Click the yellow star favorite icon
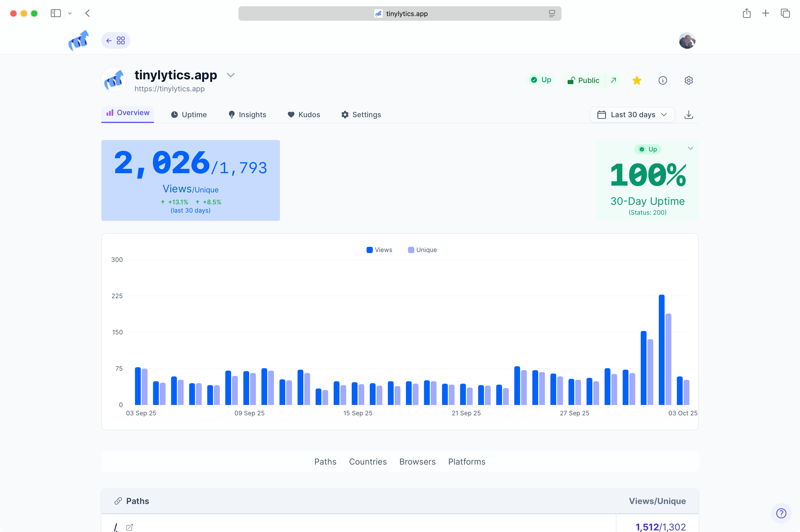 [x=637, y=80]
